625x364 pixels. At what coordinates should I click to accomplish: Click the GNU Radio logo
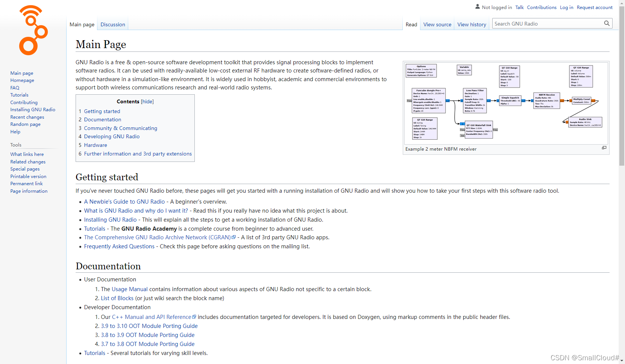[x=33, y=30]
